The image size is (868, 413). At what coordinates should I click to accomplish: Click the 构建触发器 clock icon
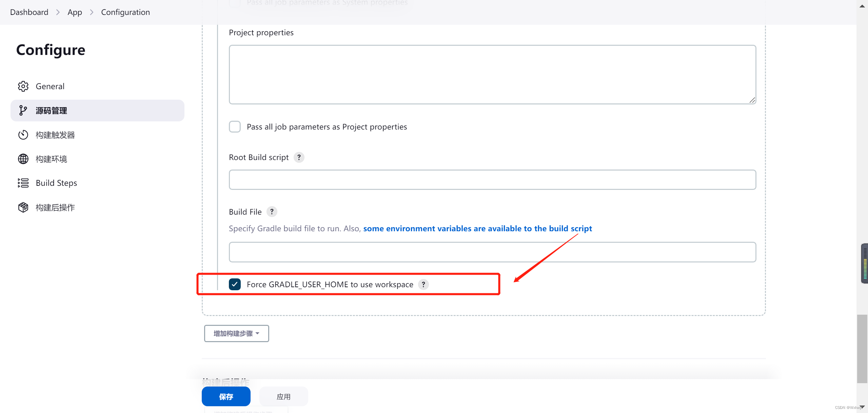23,135
